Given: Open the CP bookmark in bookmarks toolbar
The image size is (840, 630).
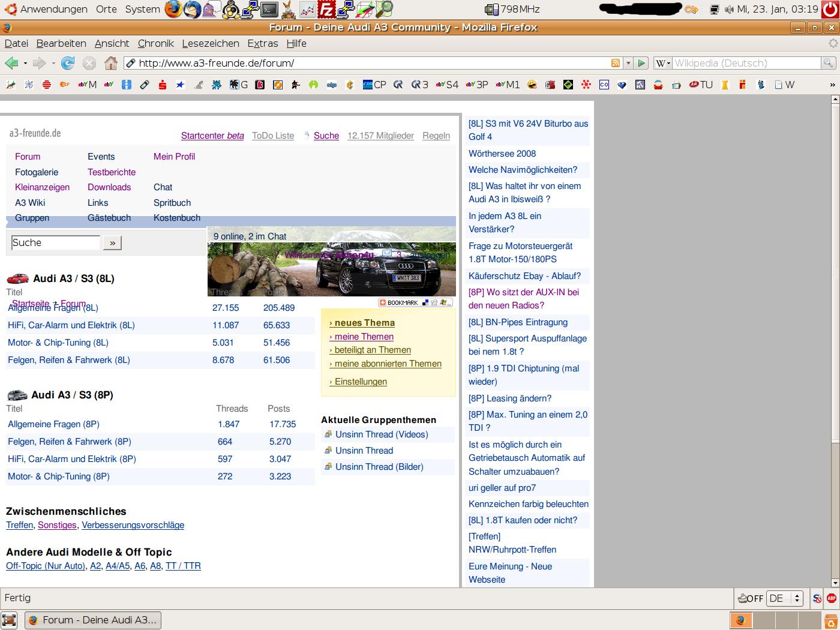Looking at the screenshot, I should tap(374, 85).
